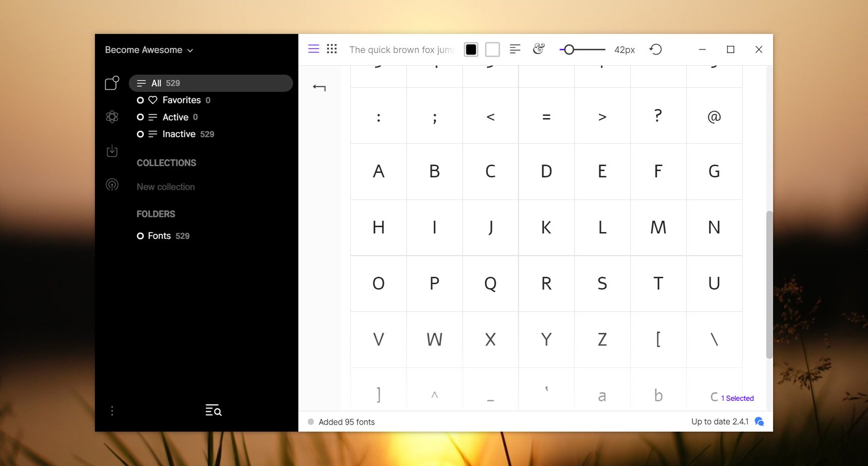Viewport: 868px width, 466px height.
Task: Click Up to date 2.4.1 status
Action: click(x=720, y=422)
